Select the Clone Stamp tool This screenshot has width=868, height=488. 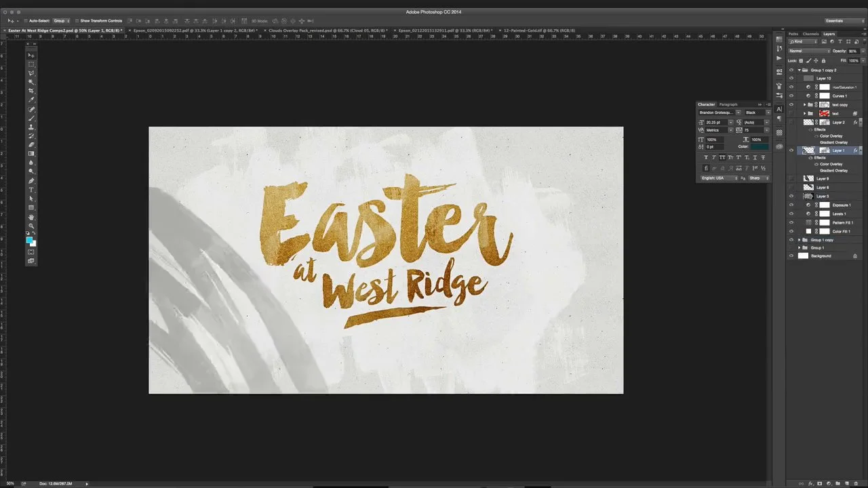pos(31,126)
